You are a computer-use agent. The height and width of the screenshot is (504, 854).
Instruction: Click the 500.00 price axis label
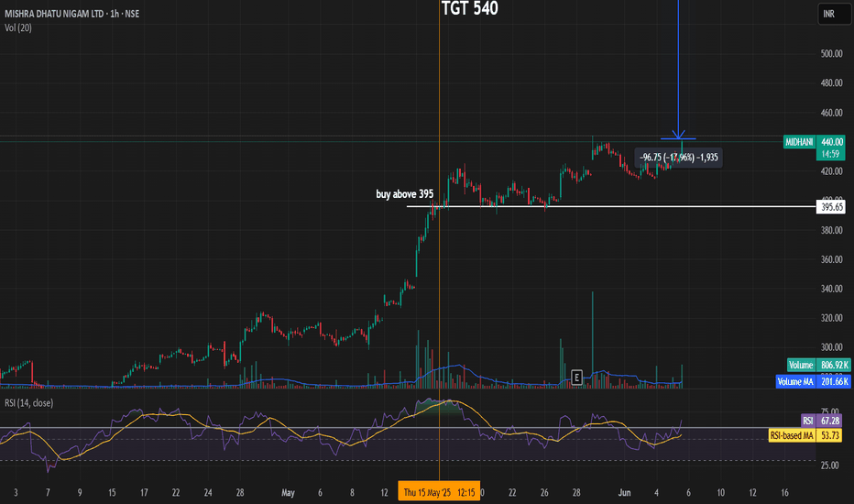click(831, 53)
